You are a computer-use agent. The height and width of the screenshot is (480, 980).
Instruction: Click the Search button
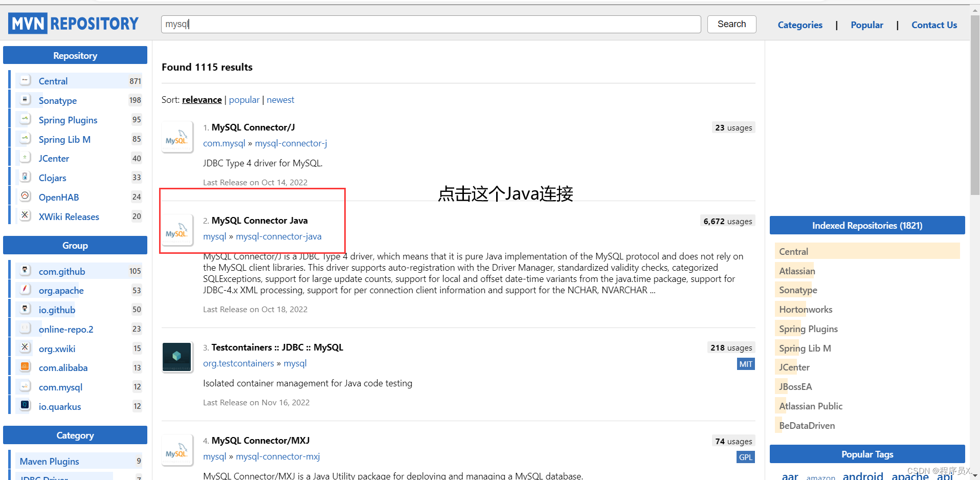tap(731, 24)
